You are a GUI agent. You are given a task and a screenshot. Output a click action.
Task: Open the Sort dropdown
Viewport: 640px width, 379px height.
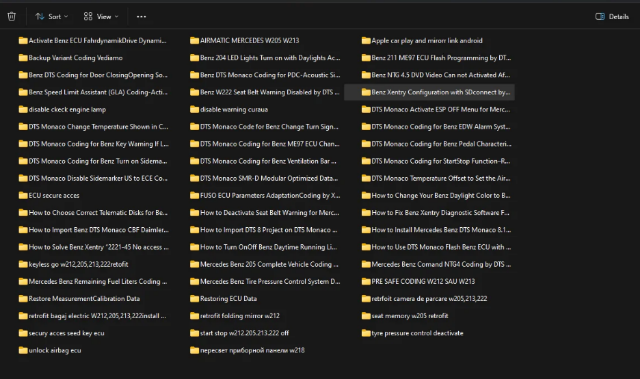(52, 16)
